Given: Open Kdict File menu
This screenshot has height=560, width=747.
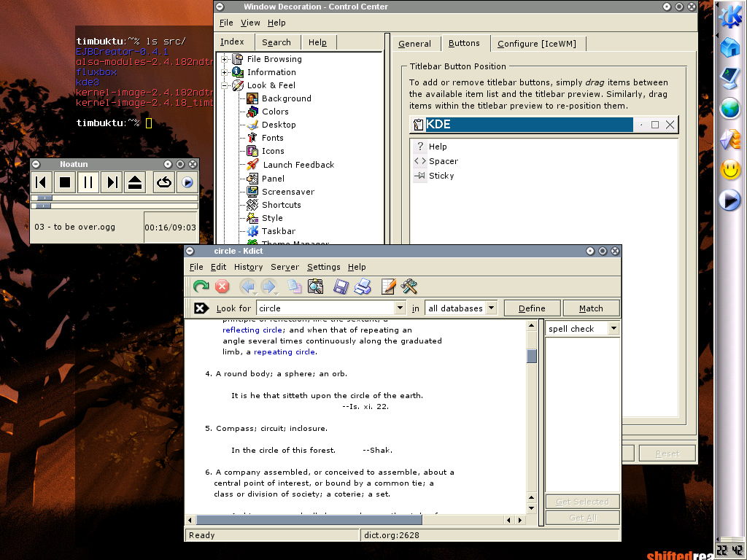Looking at the screenshot, I should pyautogui.click(x=196, y=267).
